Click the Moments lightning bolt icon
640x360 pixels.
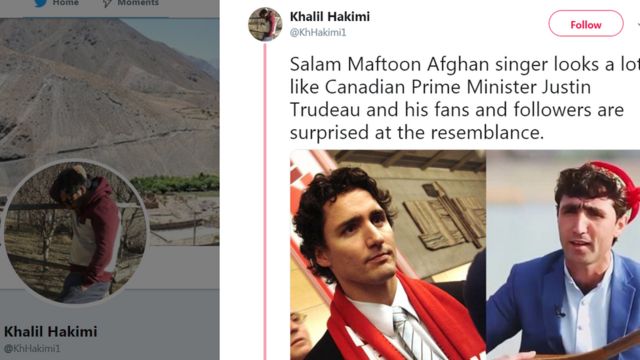click(107, 3)
